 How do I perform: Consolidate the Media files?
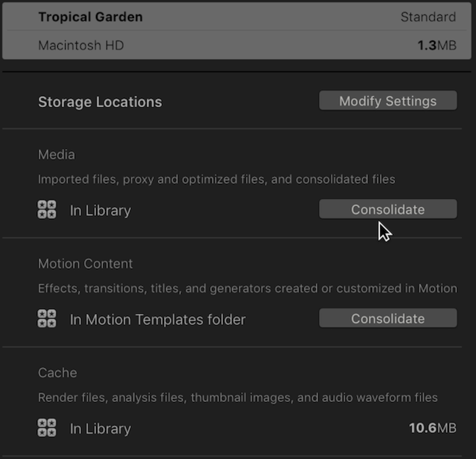388,209
